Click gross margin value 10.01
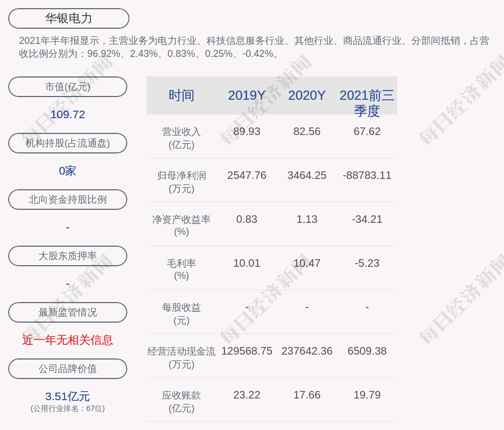 click(247, 263)
